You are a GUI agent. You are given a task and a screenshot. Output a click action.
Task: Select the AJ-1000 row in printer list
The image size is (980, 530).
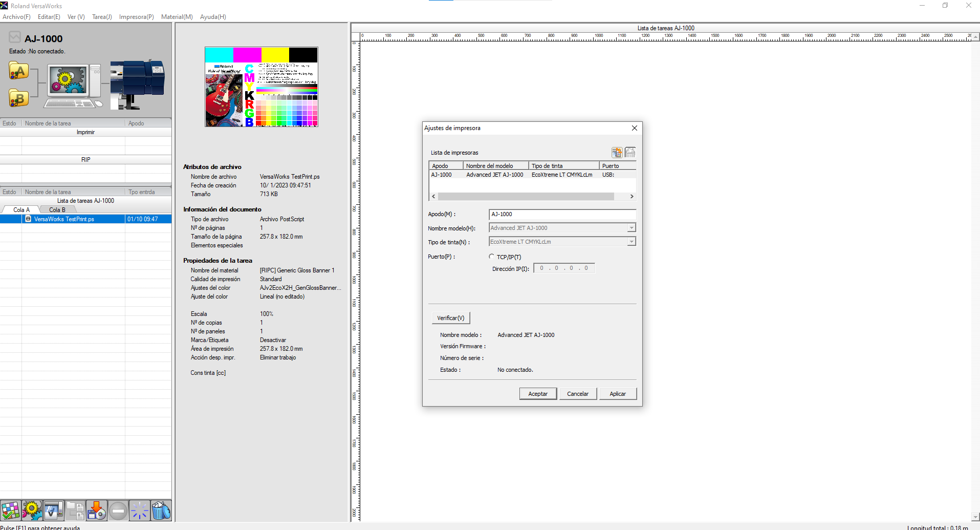tap(532, 175)
